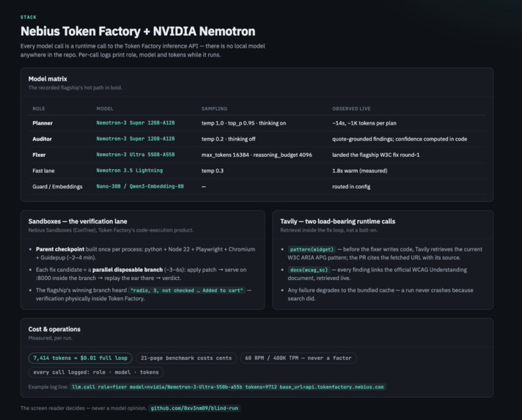This screenshot has height=420, width=522.
Task: Select the 'Auditor' role cell
Action: point(42,139)
